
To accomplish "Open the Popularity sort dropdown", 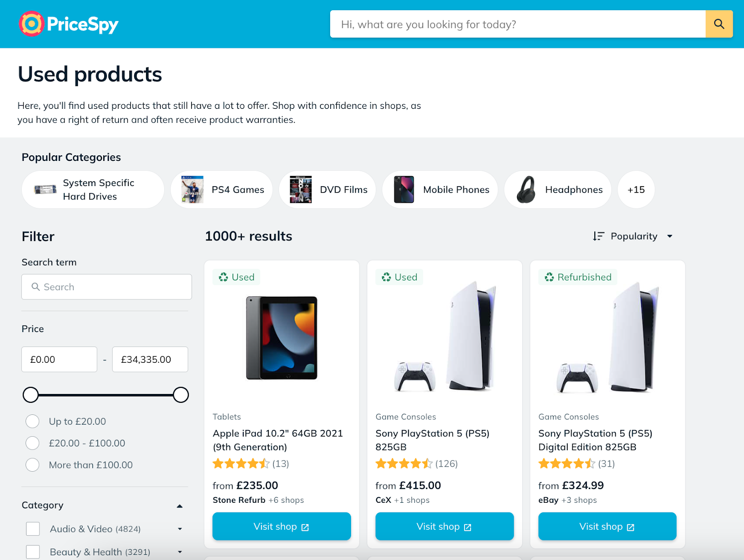I will 633,236.
